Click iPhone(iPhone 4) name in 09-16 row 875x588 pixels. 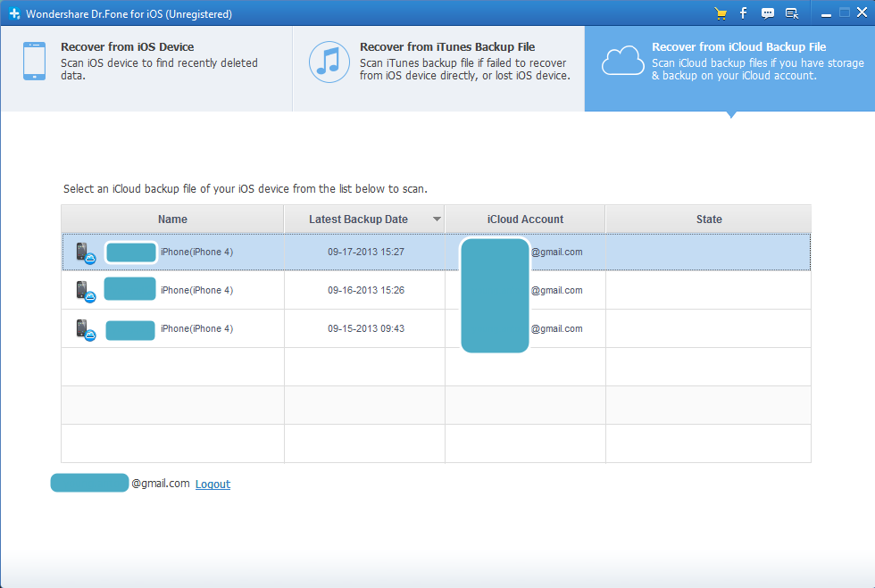pyautogui.click(x=197, y=290)
